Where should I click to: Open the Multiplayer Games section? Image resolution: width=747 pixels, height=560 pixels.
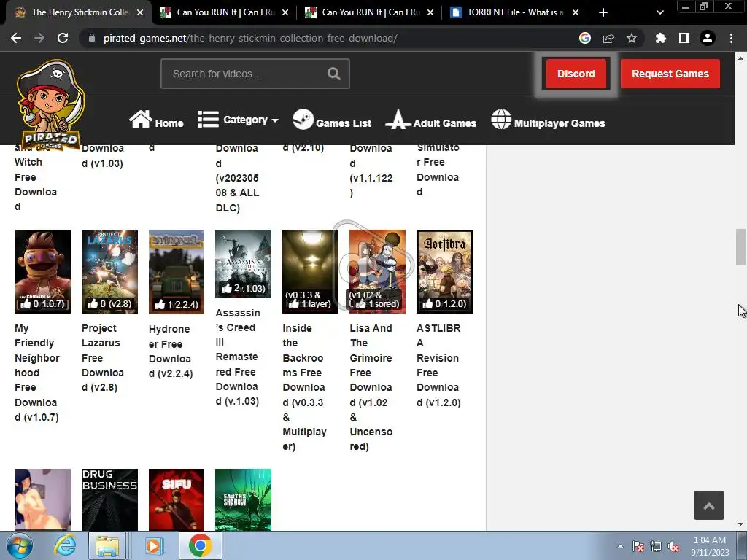(x=548, y=120)
